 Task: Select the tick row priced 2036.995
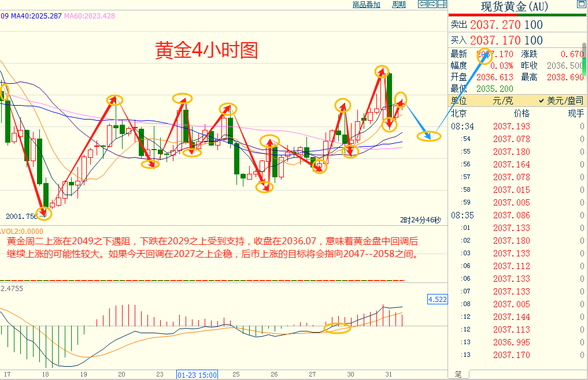517,342
